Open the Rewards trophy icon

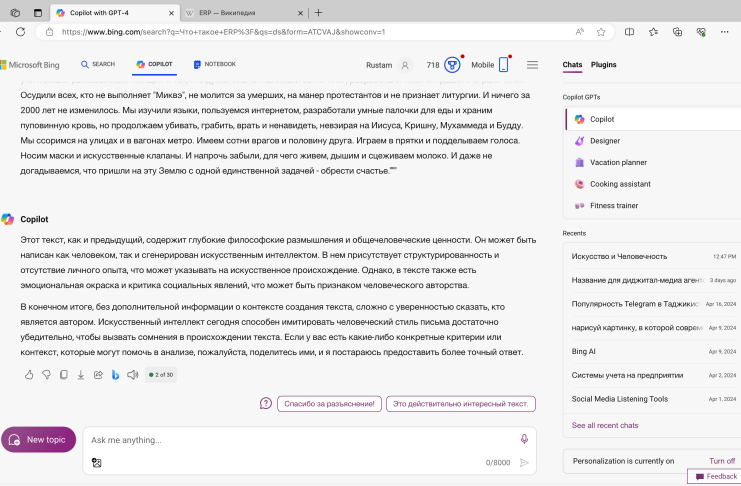[452, 65]
